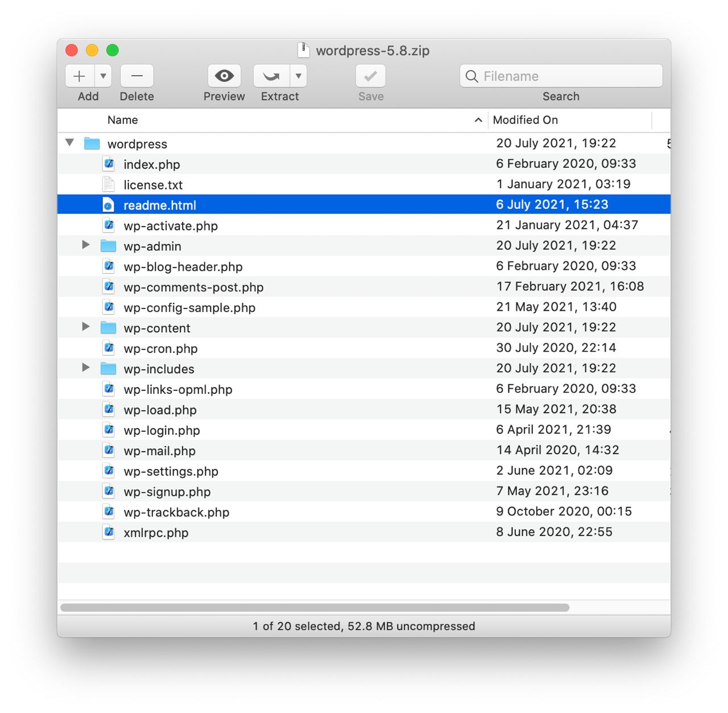Expand the wp-admin folder
728x713 pixels.
click(86, 245)
